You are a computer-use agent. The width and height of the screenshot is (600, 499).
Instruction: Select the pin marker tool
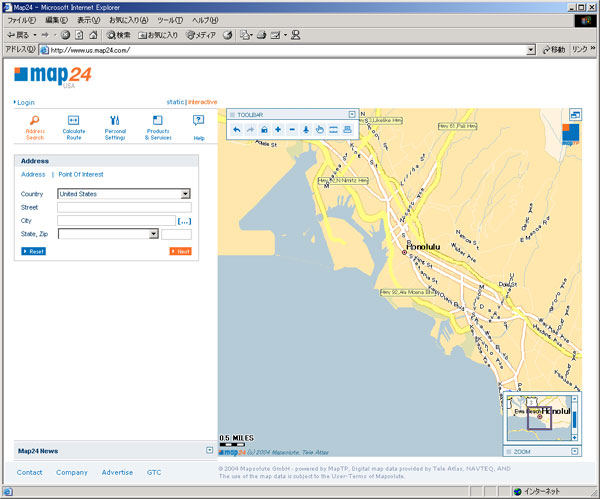pyautogui.click(x=306, y=130)
